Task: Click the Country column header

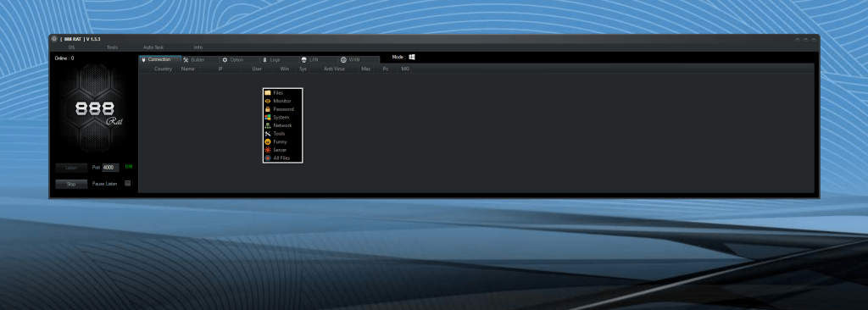Action: pos(164,69)
